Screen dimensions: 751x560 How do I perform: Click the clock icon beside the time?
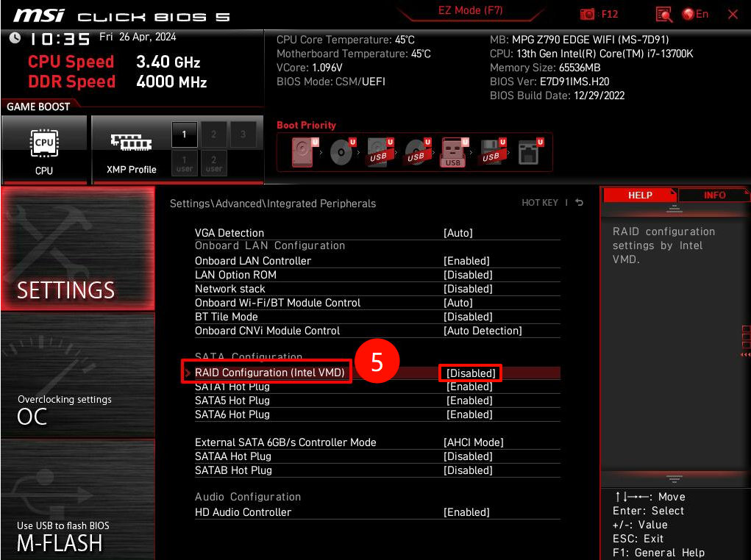15,37
